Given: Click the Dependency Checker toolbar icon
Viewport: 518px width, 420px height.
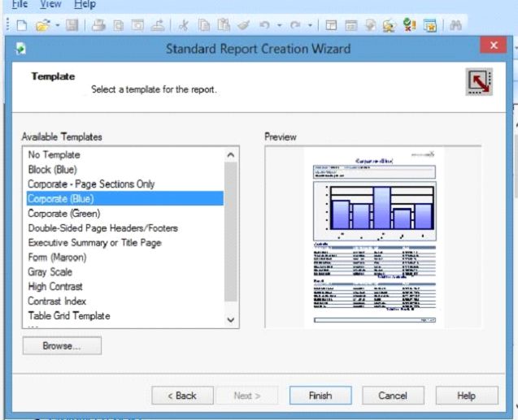Looking at the screenshot, I should coord(390,25).
